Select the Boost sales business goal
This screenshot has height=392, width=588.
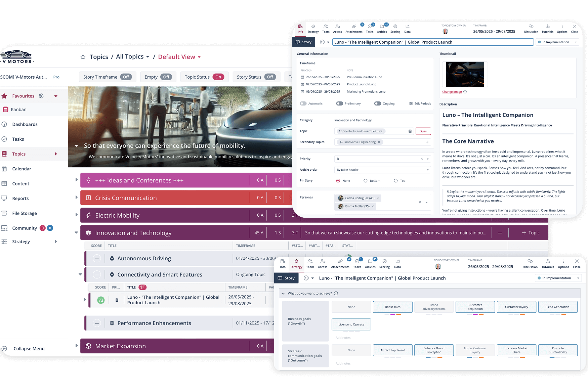392,307
